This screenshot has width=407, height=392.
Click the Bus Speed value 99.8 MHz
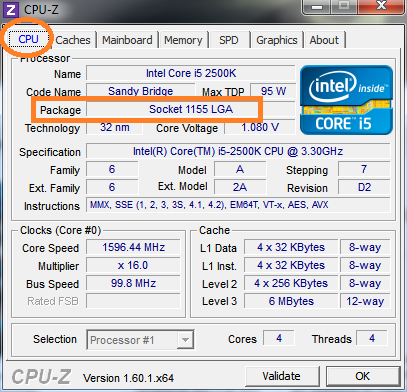pos(133,283)
